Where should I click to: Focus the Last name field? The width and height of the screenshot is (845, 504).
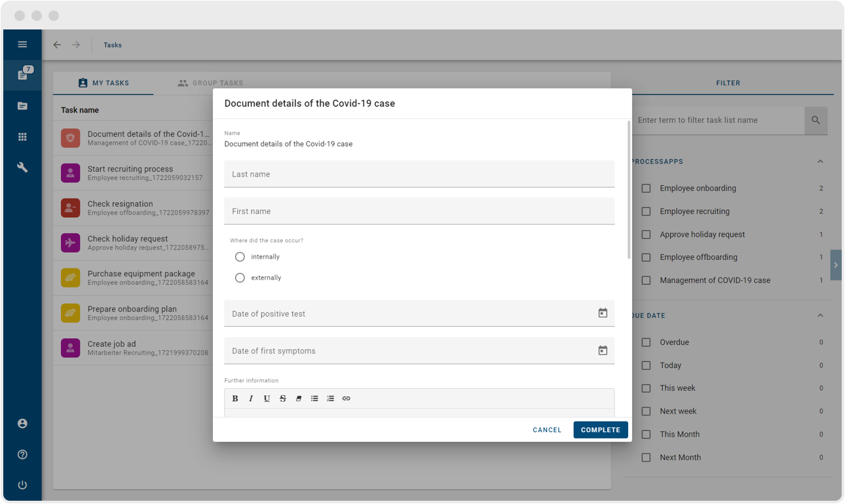click(419, 174)
